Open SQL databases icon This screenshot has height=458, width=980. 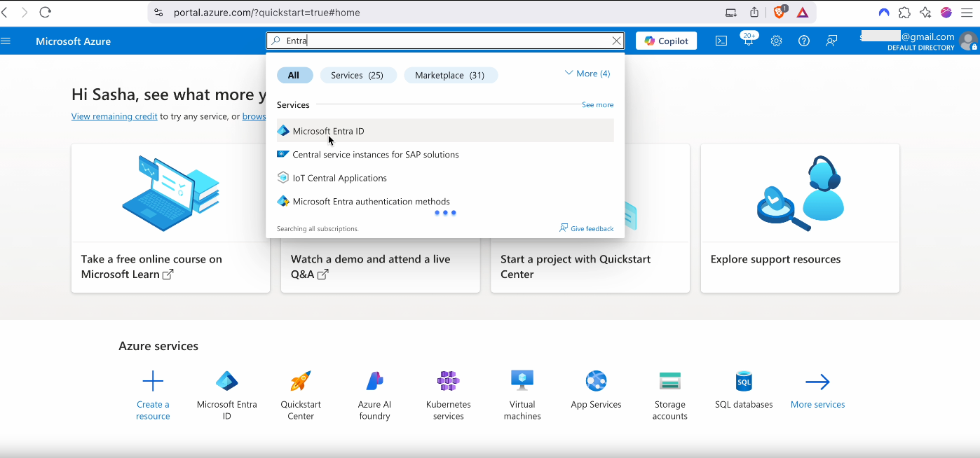pyautogui.click(x=744, y=382)
